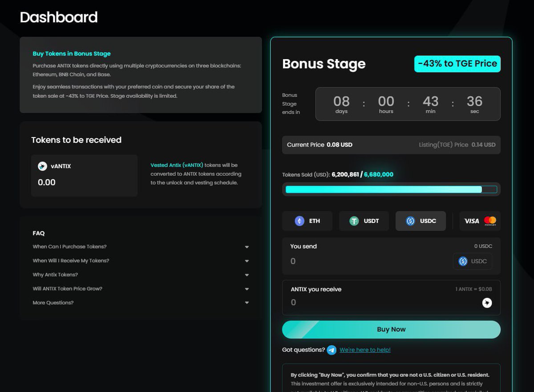Click the Current Price 0.08 USD text
This screenshot has width=534, height=392.
tap(320, 145)
